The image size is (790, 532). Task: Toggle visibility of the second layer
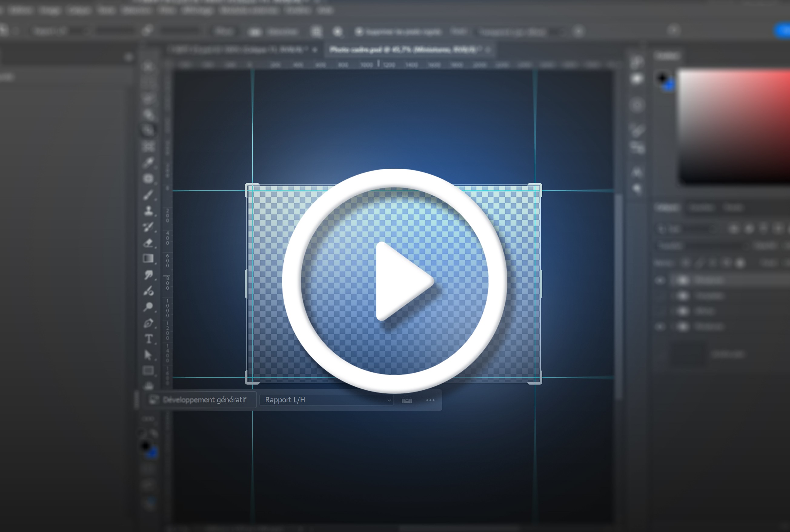click(x=660, y=296)
